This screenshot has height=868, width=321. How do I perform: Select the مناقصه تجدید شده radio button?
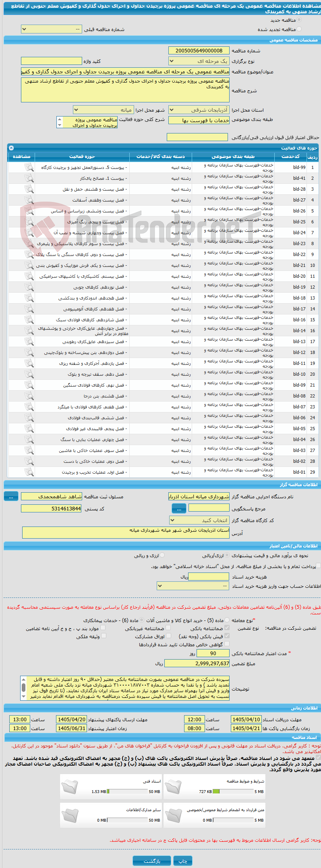pos(299,29)
